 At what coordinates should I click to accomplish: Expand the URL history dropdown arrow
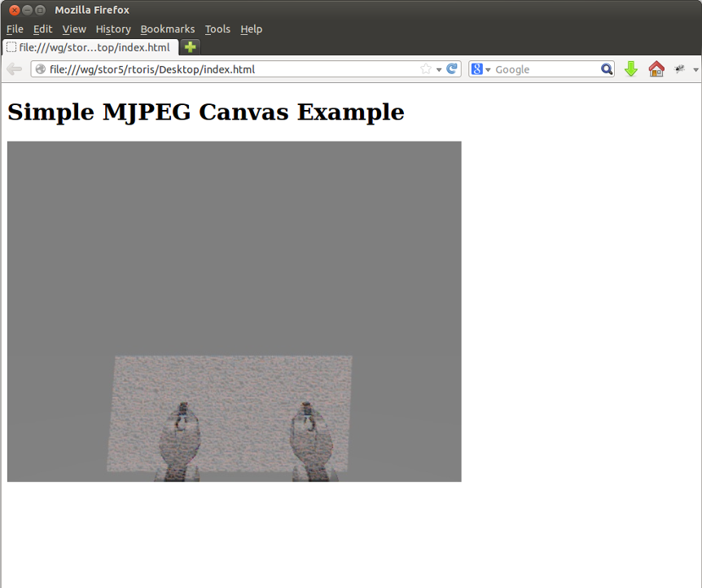pos(439,69)
